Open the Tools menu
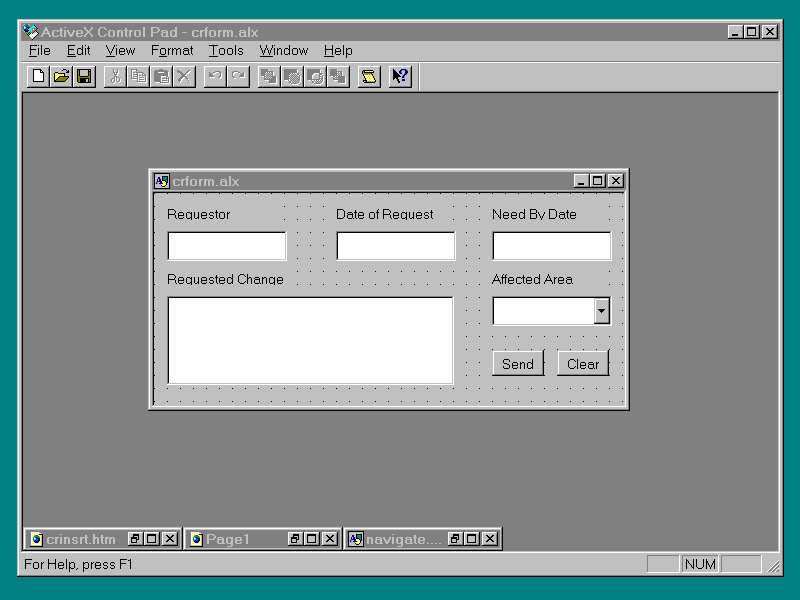Viewport: 800px width, 600px height. pos(226,50)
